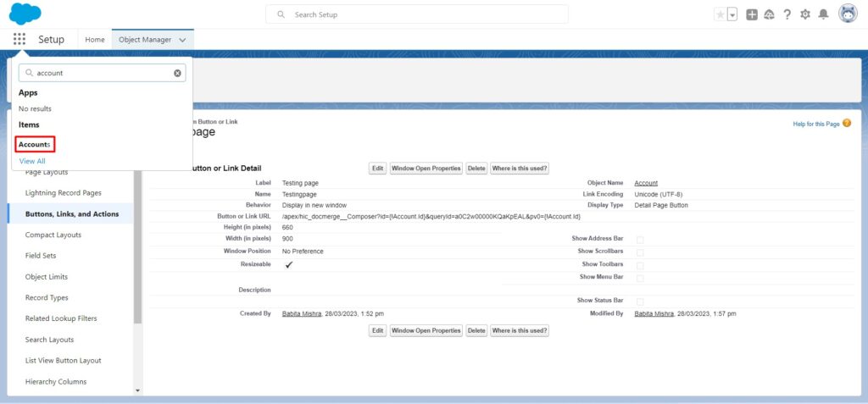Click the favorites star icon
868x404 pixels.
pos(721,15)
